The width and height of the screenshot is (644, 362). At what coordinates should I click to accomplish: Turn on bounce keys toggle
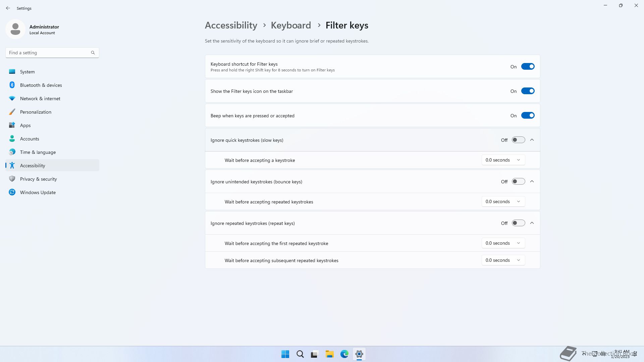(x=518, y=182)
